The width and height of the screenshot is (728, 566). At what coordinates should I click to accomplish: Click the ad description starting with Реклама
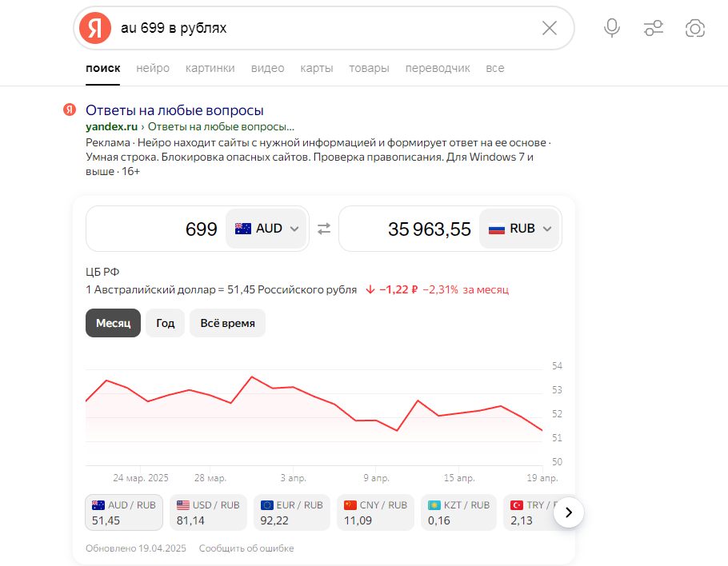[x=318, y=157]
